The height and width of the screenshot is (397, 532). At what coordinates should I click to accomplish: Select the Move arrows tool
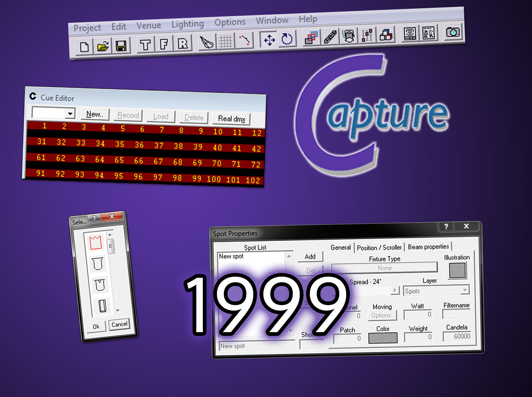(x=269, y=40)
